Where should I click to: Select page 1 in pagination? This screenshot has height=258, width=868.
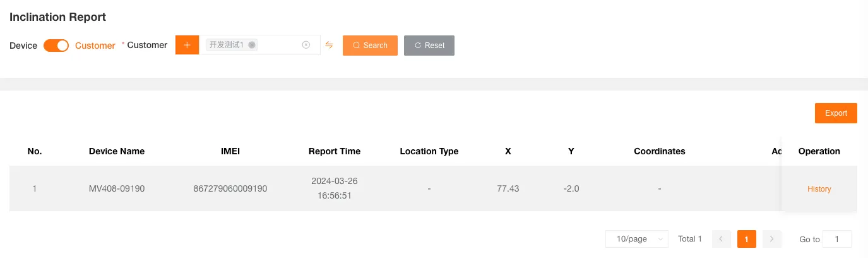tap(746, 239)
